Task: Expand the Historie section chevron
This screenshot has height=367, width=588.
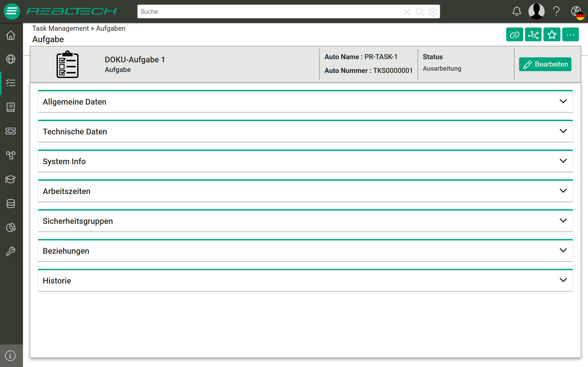Action: tap(563, 280)
